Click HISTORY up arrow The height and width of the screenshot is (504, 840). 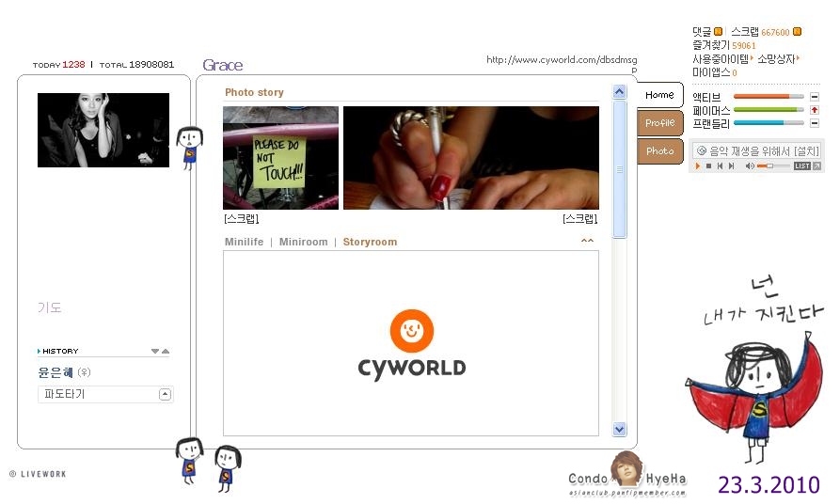(x=166, y=352)
